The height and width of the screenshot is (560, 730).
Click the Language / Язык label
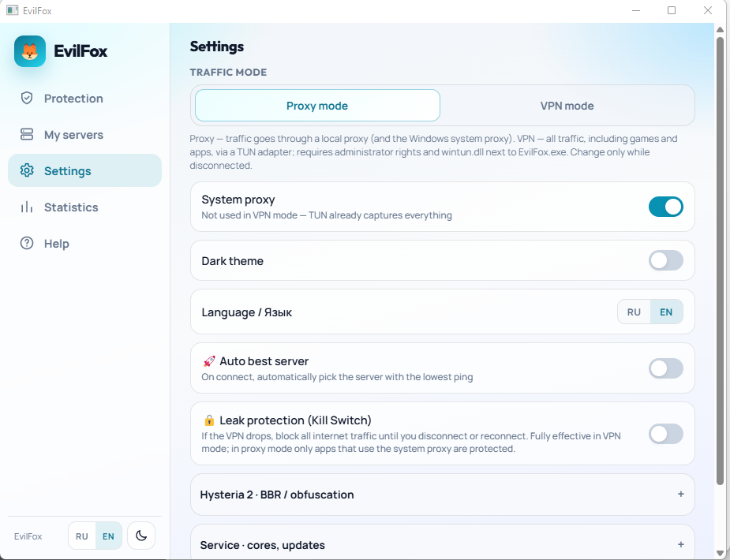click(247, 312)
